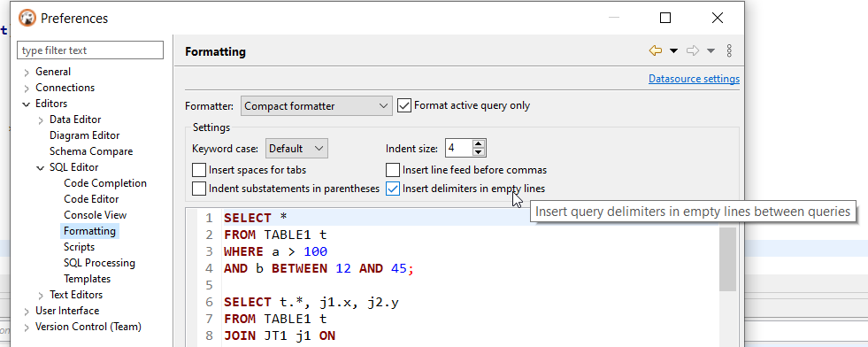
Task: Expand the Text Editors node
Action: click(41, 295)
